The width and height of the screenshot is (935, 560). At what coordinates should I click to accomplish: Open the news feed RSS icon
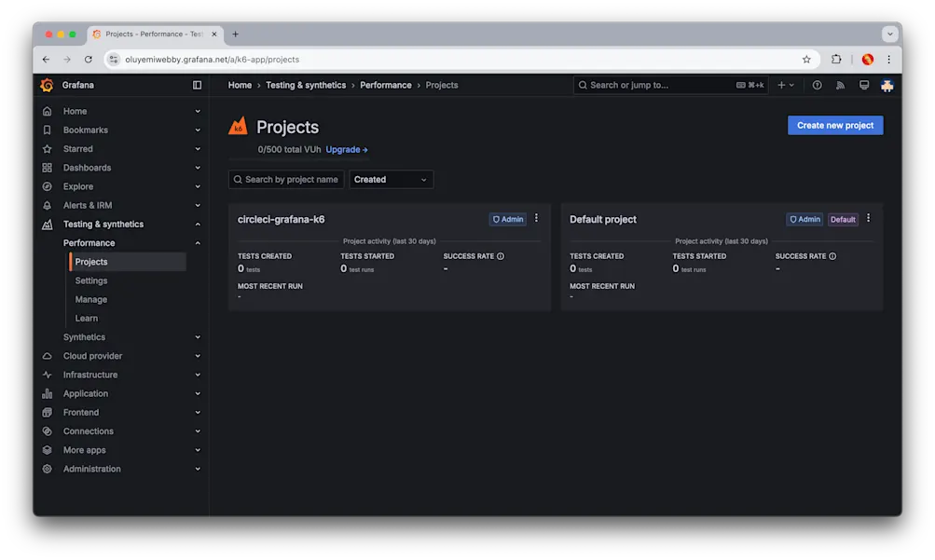pyautogui.click(x=840, y=85)
